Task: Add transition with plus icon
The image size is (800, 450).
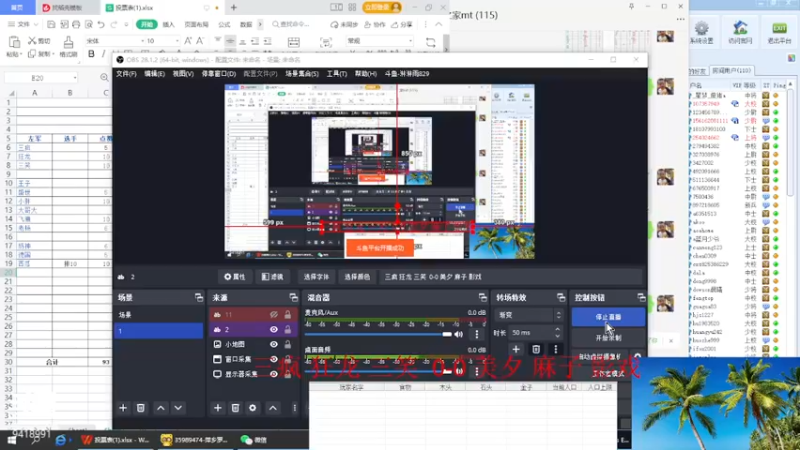Action: 516,349
